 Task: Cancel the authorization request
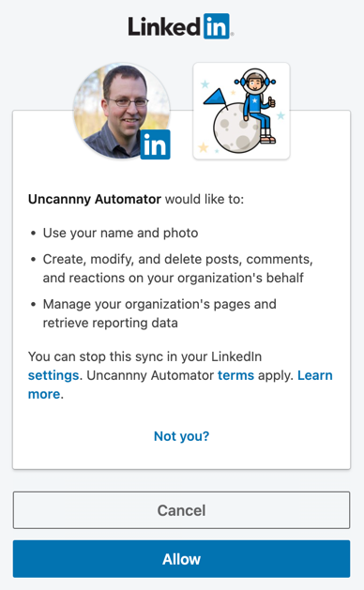[x=181, y=510]
